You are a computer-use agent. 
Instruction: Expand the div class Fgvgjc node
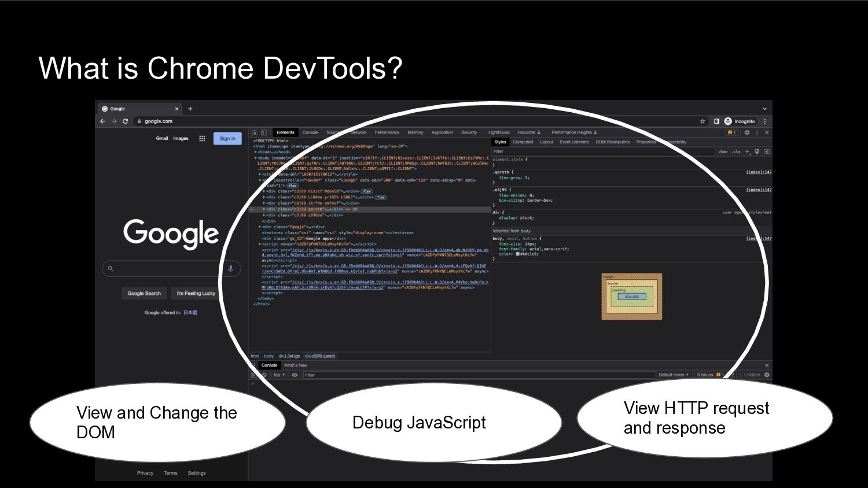[x=260, y=227]
